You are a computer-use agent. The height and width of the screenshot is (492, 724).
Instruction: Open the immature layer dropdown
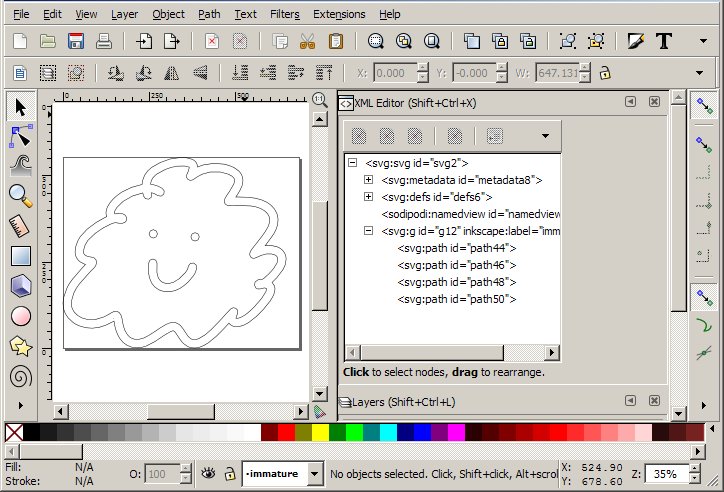click(x=314, y=474)
